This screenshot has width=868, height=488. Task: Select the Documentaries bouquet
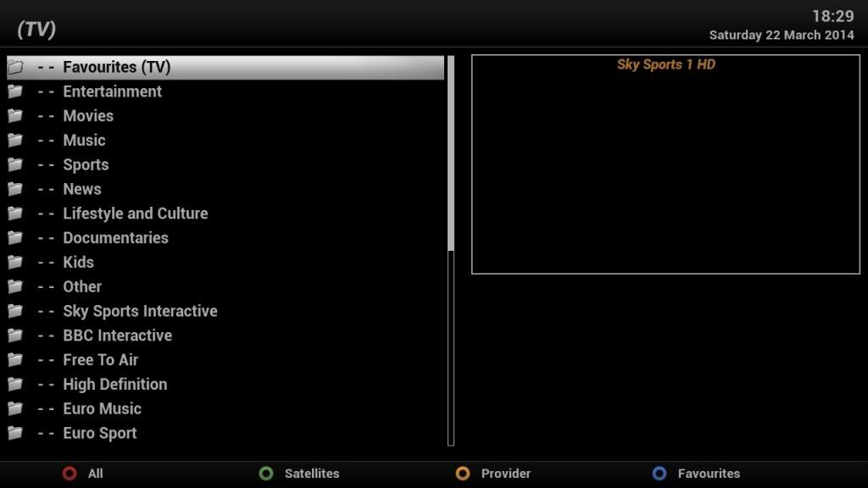(225, 237)
